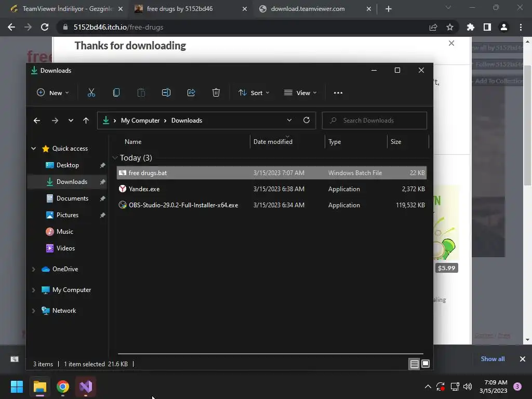This screenshot has height=399, width=532.
Task: Open Windows Start menu
Action: tap(17, 387)
